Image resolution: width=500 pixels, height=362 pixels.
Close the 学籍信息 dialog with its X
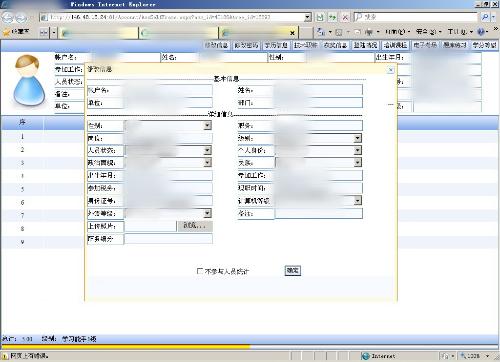click(391, 70)
